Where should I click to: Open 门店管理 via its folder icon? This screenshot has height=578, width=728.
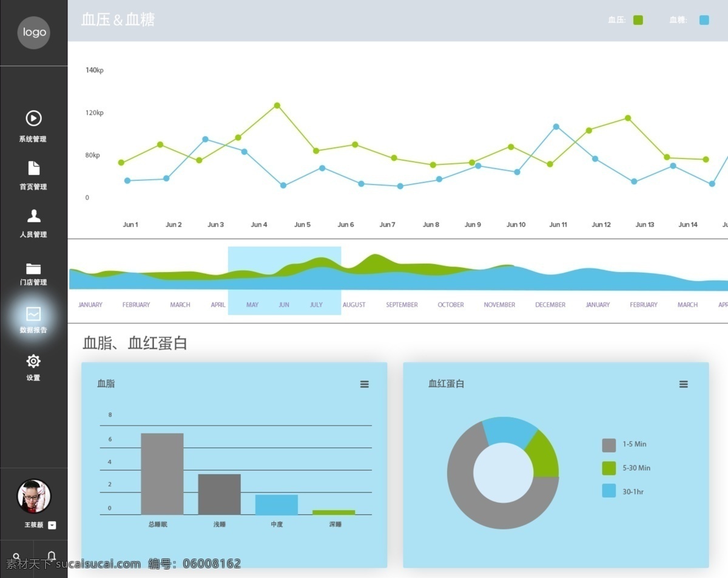[x=33, y=268]
